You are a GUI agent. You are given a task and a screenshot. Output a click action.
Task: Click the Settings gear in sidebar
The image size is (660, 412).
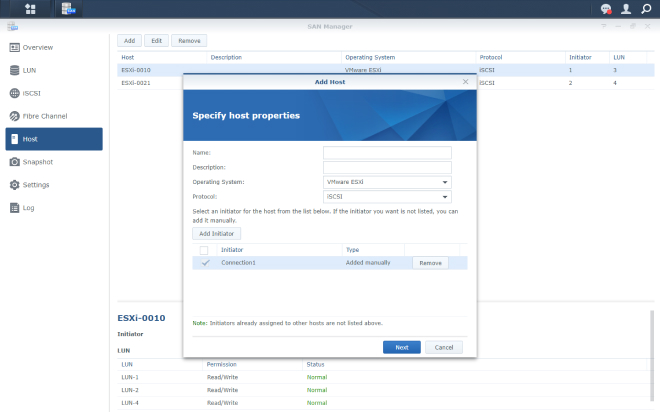point(15,185)
